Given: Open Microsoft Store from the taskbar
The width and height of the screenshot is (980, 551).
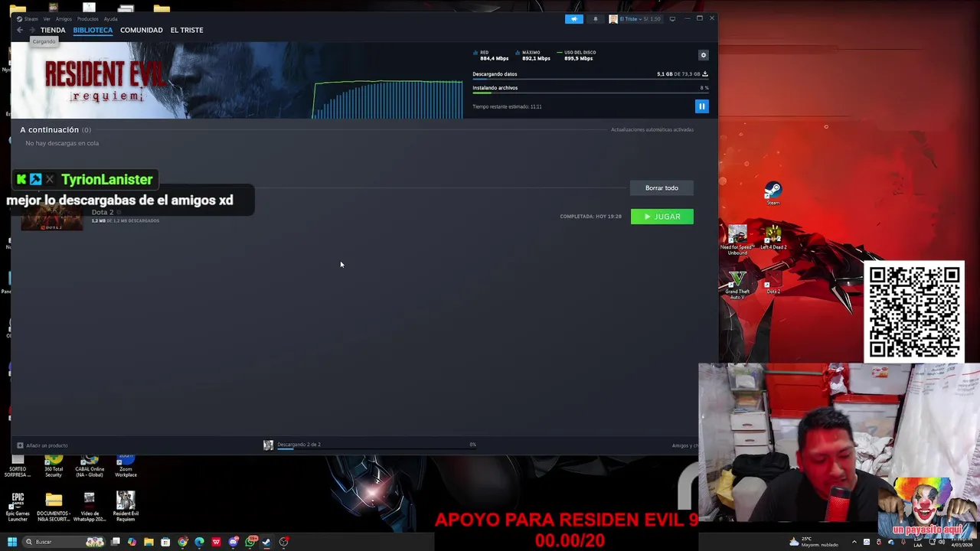Looking at the screenshot, I should (165, 542).
